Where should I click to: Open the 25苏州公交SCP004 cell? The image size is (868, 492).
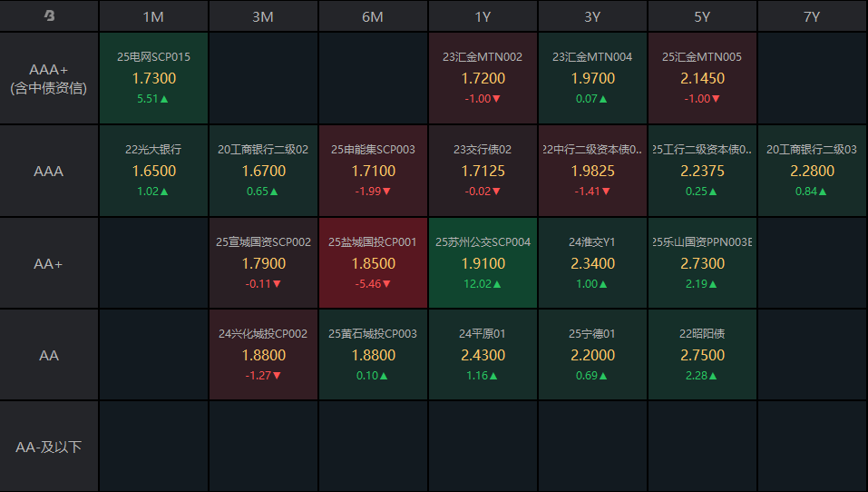(x=483, y=263)
